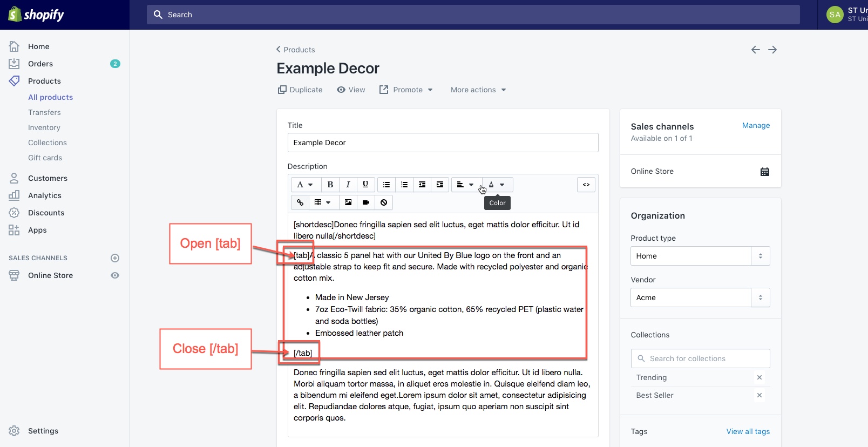868x447 pixels.
Task: Open Product type selector
Action: tap(700, 256)
